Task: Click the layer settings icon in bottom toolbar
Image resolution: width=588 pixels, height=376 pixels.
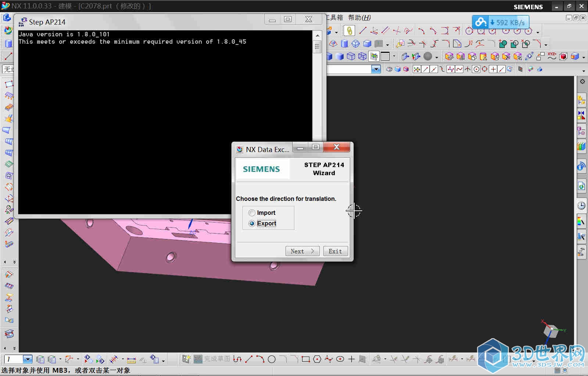Action: pyautogui.click(x=40, y=359)
